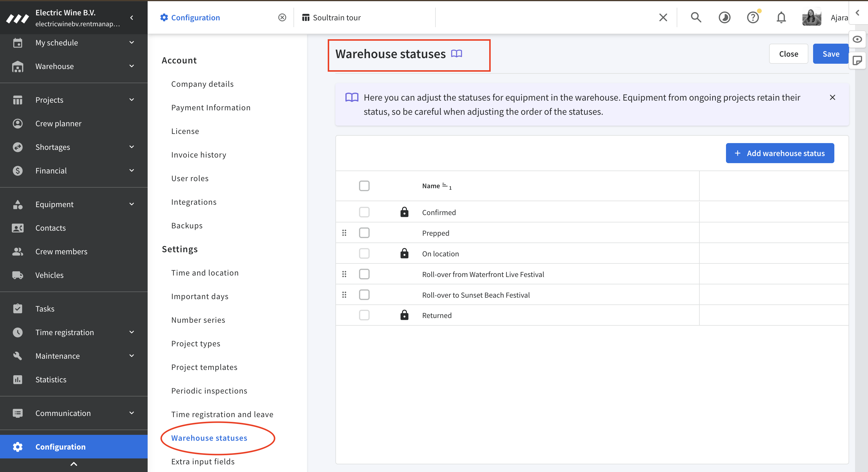Open User roles settings page
Image resolution: width=868 pixels, height=472 pixels.
pyautogui.click(x=190, y=178)
